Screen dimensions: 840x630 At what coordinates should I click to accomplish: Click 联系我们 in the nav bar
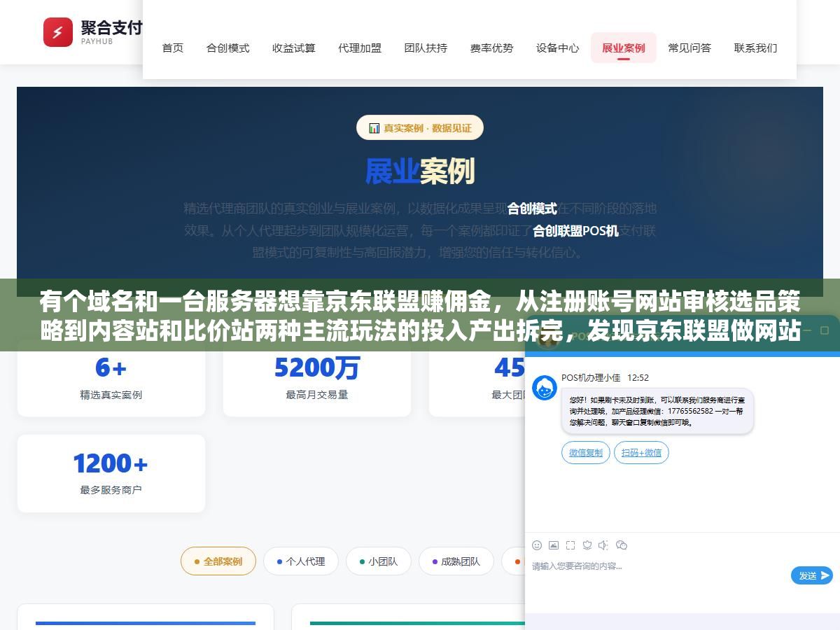click(755, 48)
